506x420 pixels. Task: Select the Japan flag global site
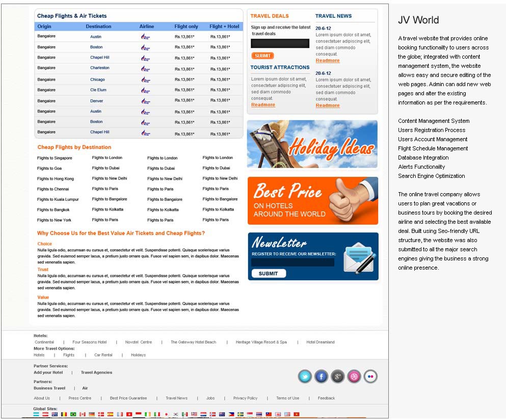pos(166,414)
